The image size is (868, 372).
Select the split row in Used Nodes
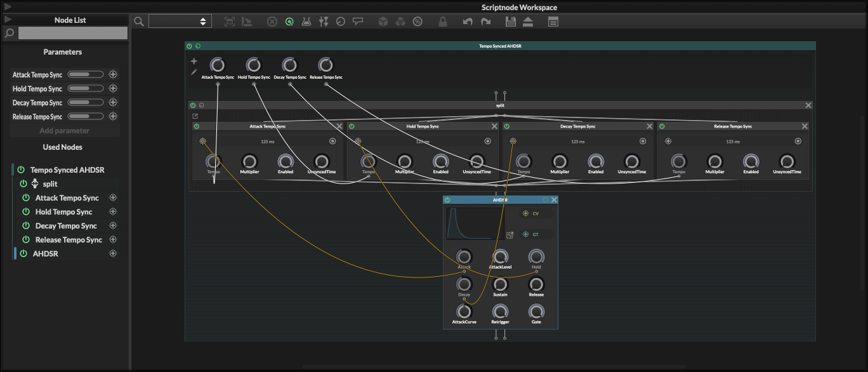click(x=66, y=184)
